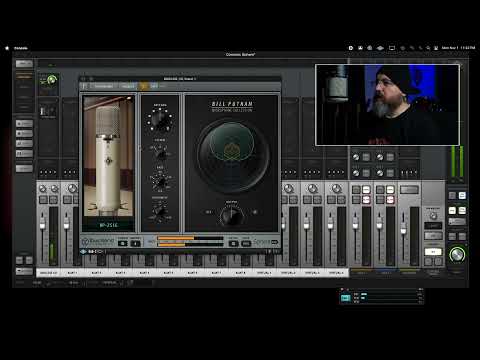
Task: Move the Analog 1/2 channel fader
Action: click(43, 224)
